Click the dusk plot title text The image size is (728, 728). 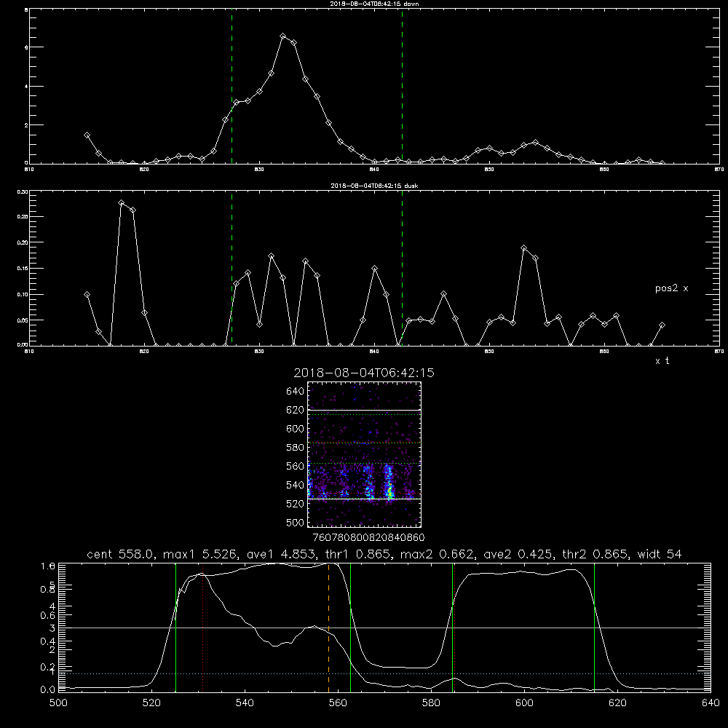(x=374, y=186)
